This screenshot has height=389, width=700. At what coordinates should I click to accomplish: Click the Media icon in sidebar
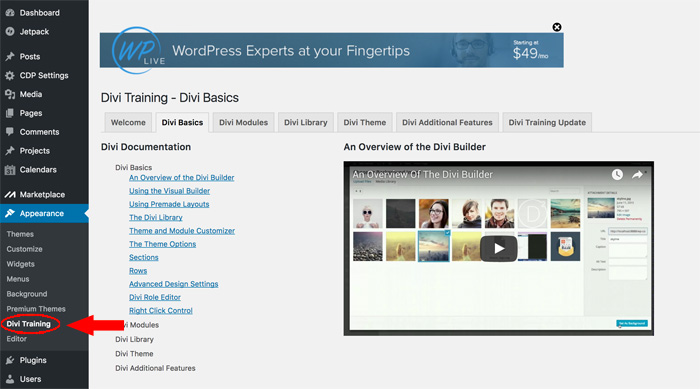pos(10,94)
